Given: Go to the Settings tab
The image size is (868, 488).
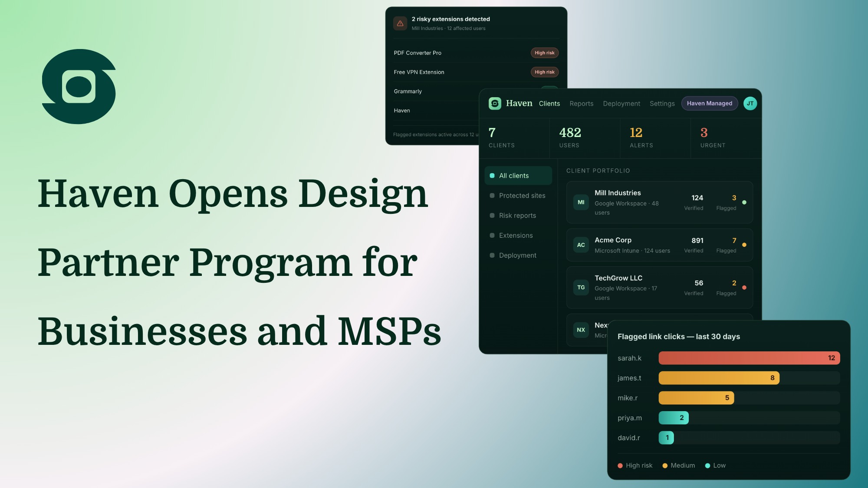Looking at the screenshot, I should pos(662,103).
